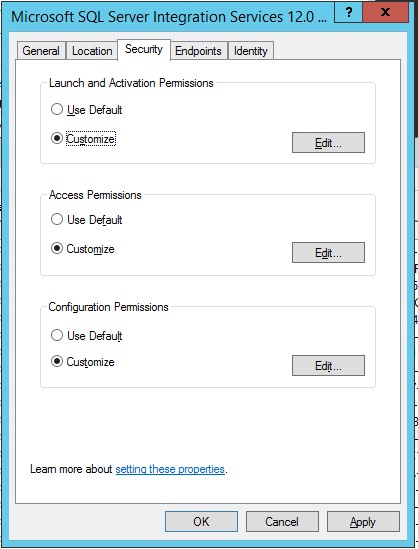Viewport: 418px width, 549px height.
Task: Open the Location tab
Action: (92, 51)
